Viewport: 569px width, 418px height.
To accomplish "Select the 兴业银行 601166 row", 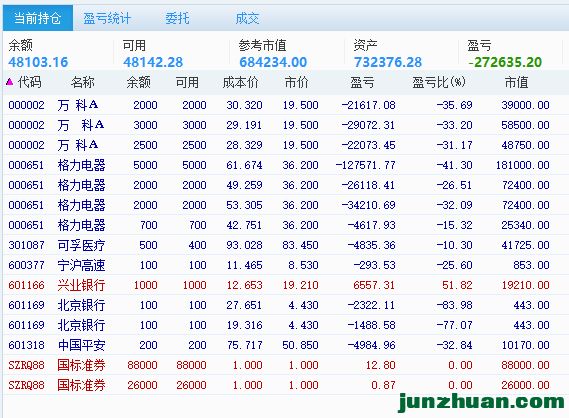I will coord(279,285).
